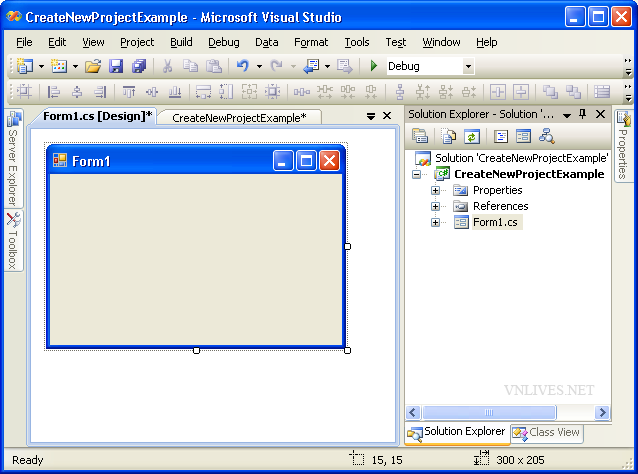Open the Undo history dropdown arrow
This screenshot has width=638, height=474.
click(x=259, y=66)
